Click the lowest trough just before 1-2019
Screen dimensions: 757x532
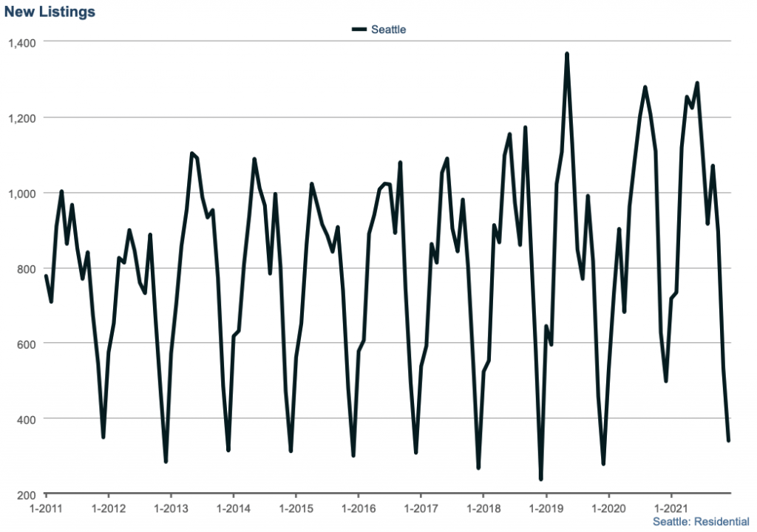pyautogui.click(x=541, y=480)
